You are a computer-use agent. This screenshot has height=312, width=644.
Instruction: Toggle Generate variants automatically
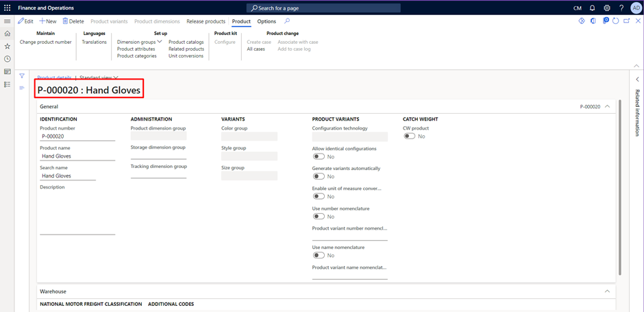(319, 176)
